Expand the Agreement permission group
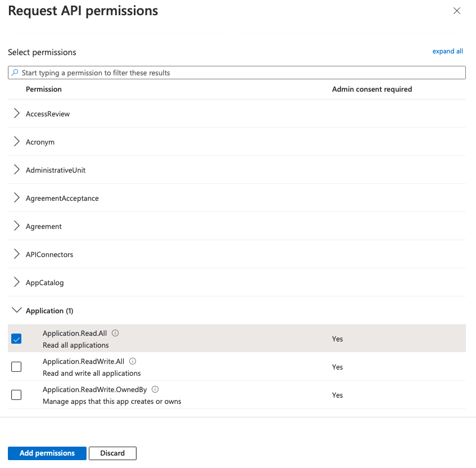Viewport: 476px width, 468px height. point(16,226)
